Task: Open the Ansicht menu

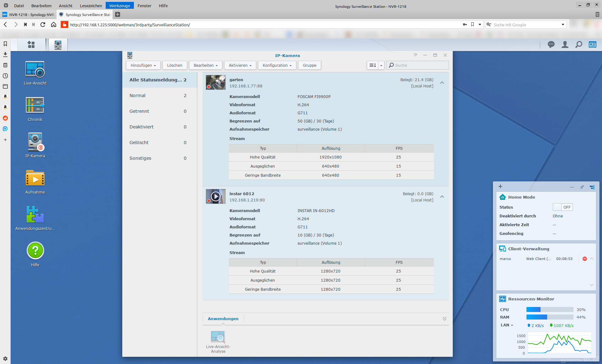Action: 66,6
